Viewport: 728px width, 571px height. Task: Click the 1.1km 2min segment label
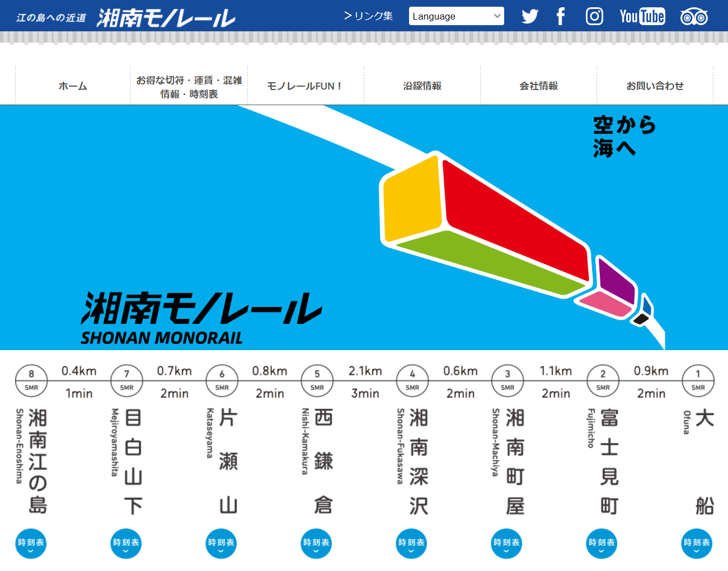[556, 382]
